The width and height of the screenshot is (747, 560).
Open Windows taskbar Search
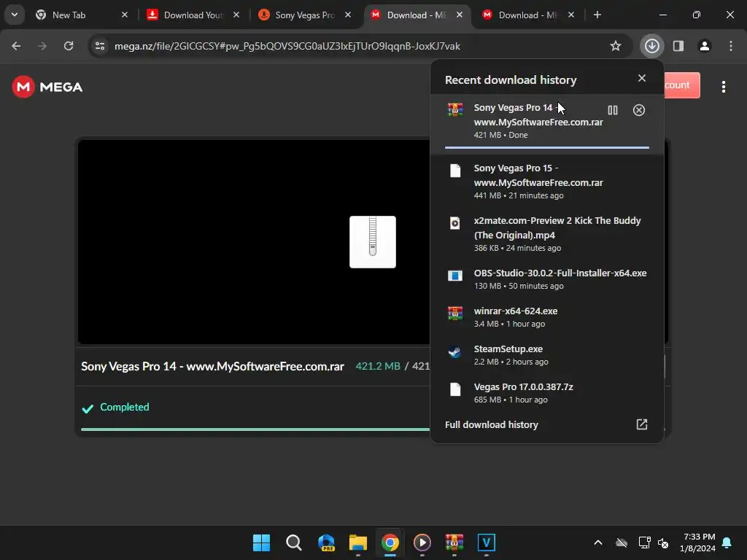tap(293, 542)
